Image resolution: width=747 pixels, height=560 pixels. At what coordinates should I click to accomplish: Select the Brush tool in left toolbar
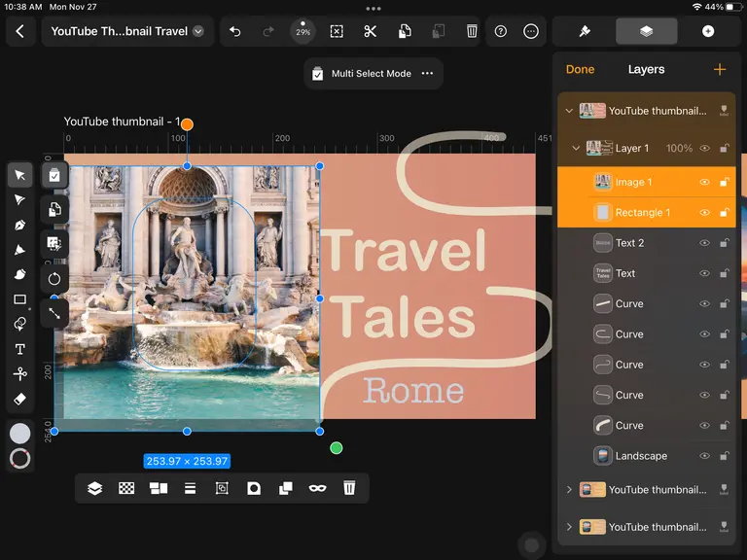[x=20, y=274]
